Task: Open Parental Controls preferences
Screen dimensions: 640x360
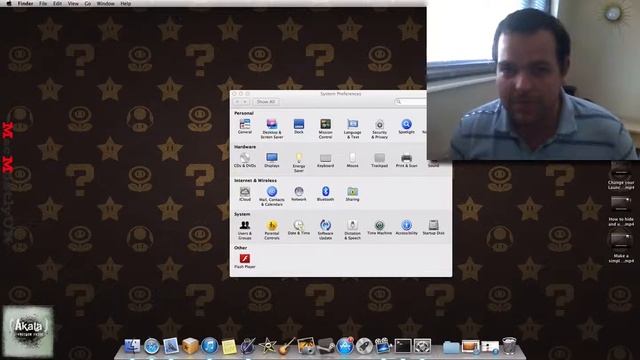Action: pyautogui.click(x=272, y=229)
